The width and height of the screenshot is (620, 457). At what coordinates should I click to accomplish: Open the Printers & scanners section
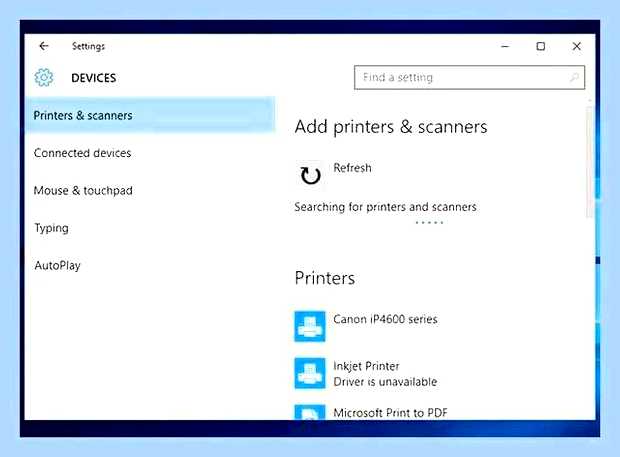pyautogui.click(x=150, y=115)
